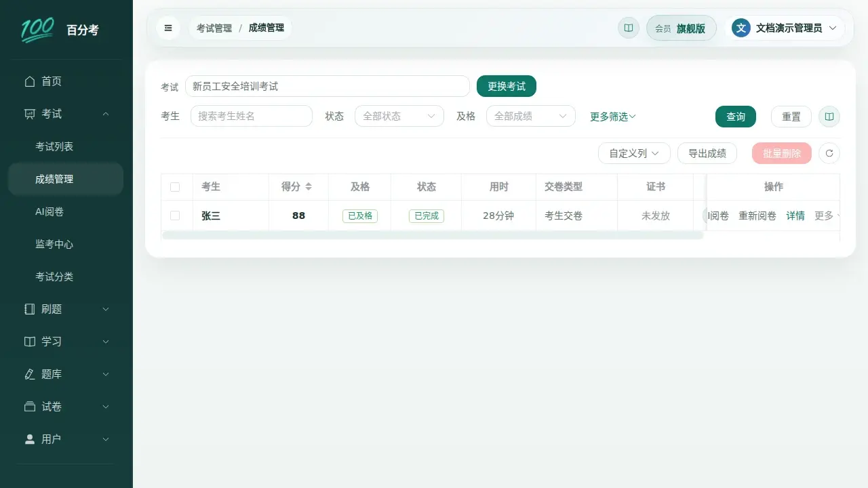Check the checkbox for 张三 row
This screenshot has width=868, height=488.
click(x=175, y=216)
